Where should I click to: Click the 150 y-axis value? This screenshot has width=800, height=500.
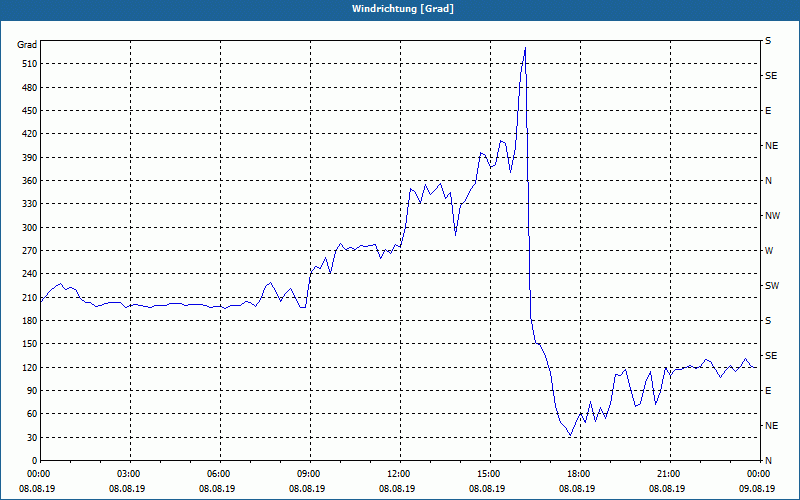pyautogui.click(x=31, y=344)
